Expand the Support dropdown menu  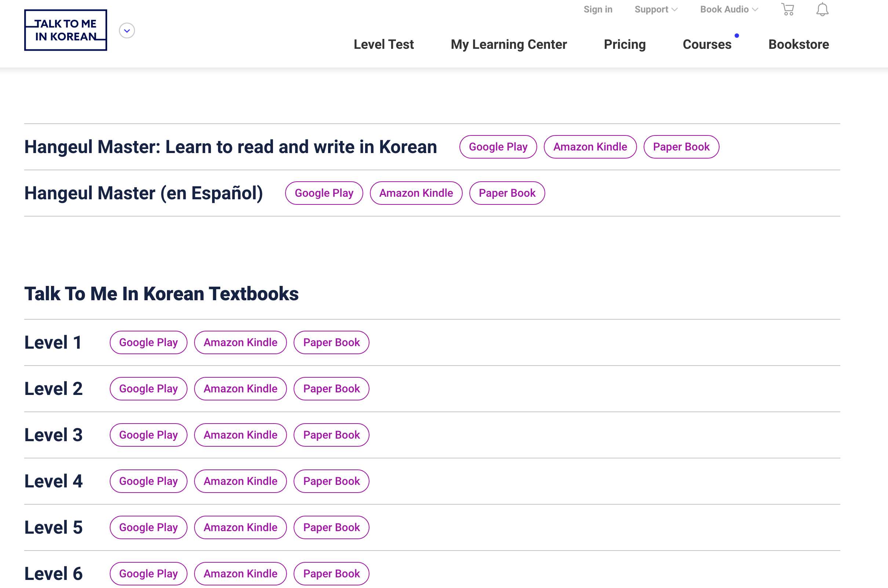click(x=656, y=10)
